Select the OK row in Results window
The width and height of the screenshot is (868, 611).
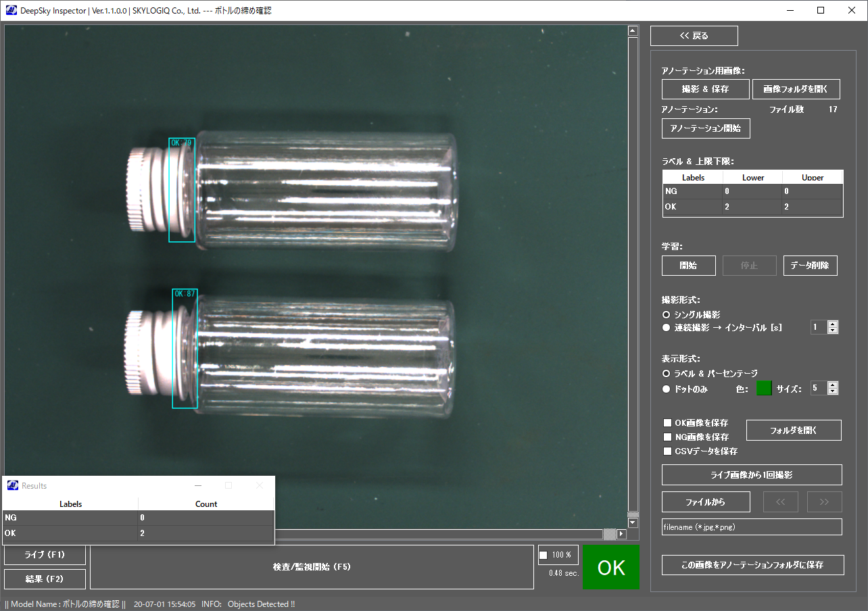pyautogui.click(x=138, y=533)
